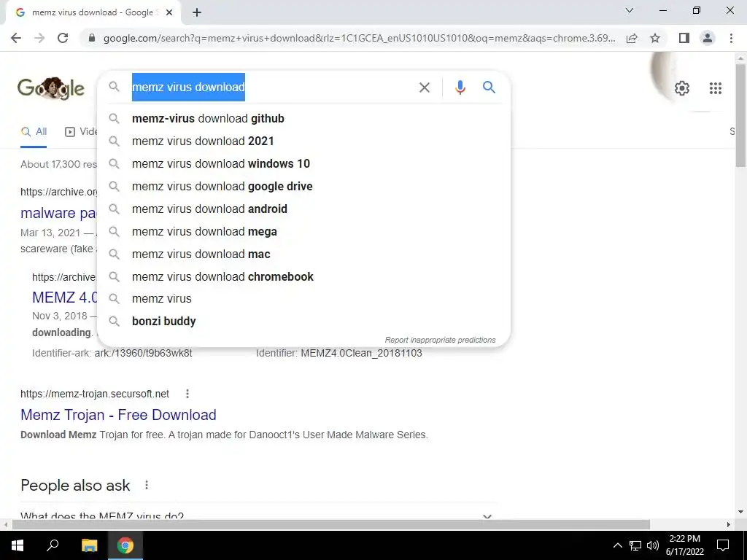Open 'Memz Trojan - Free Download' link
This screenshot has height=560, width=747.
[118, 415]
